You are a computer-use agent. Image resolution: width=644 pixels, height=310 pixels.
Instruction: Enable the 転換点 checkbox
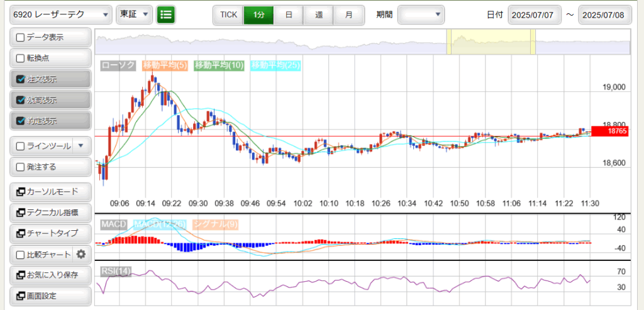tap(20, 58)
